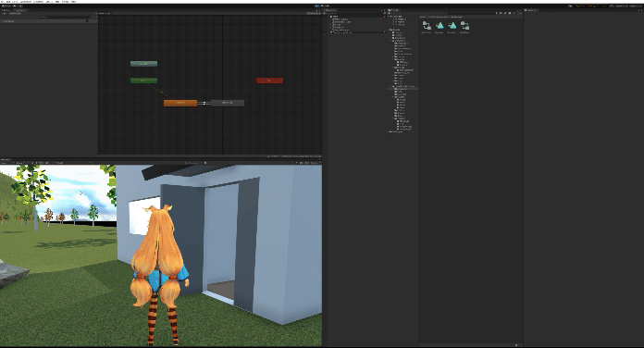Select the fourth controller asset in Project
Image resolution: width=644 pixels, height=348 pixels.
pyautogui.click(x=464, y=26)
